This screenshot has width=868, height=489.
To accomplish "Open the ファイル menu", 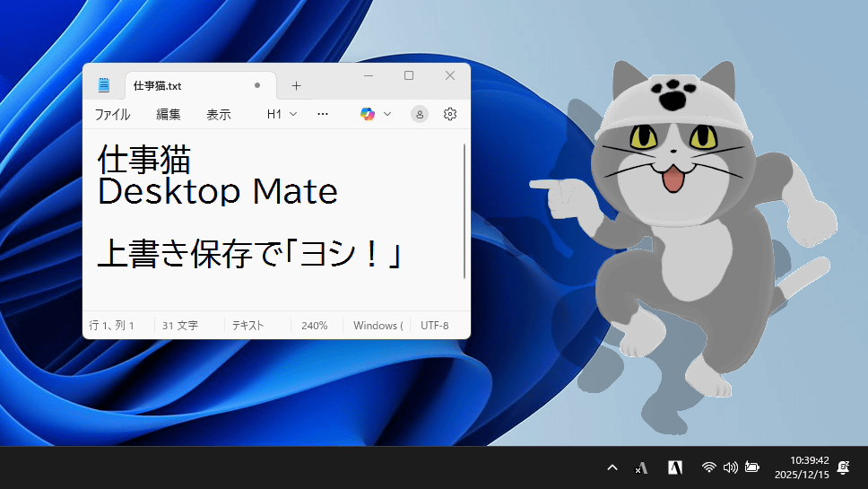I will pyautogui.click(x=112, y=114).
